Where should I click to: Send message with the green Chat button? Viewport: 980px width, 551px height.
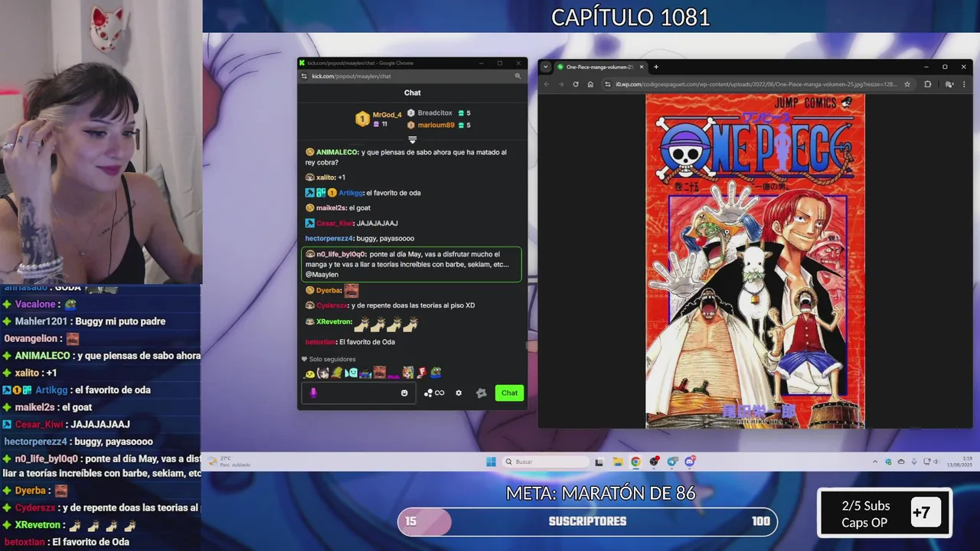[x=509, y=393]
